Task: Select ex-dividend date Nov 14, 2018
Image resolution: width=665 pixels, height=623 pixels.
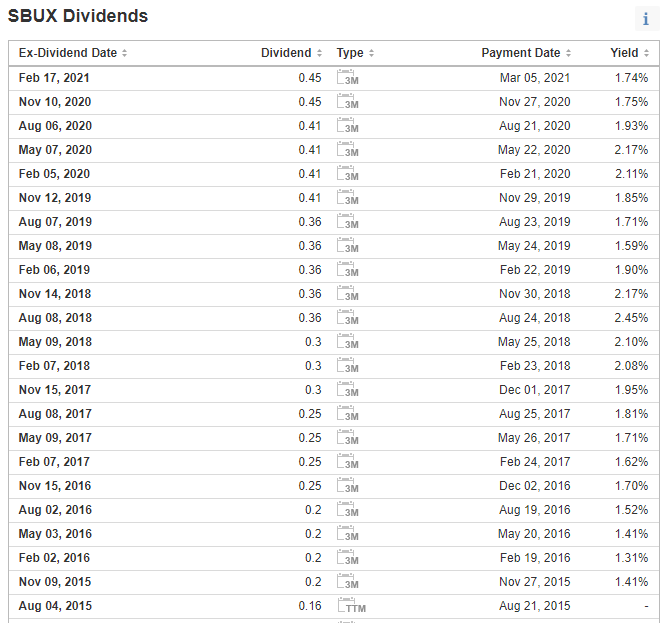Action: (x=55, y=294)
